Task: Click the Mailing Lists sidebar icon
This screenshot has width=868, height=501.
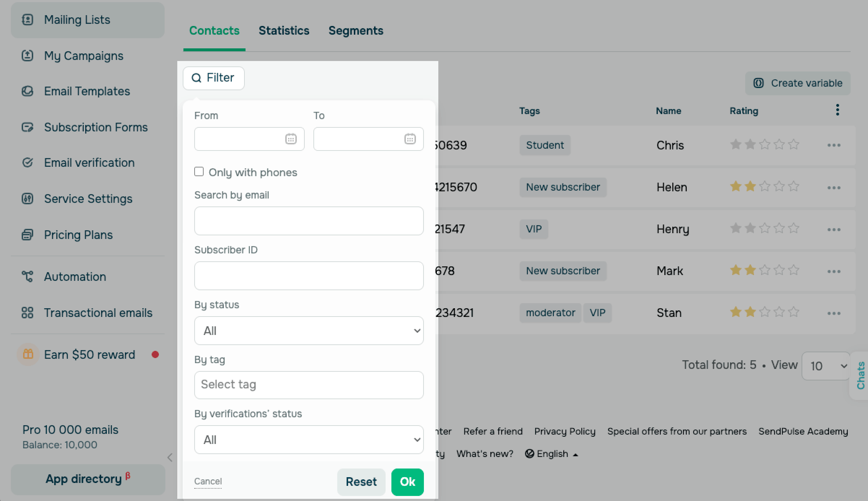Action: coord(27,19)
